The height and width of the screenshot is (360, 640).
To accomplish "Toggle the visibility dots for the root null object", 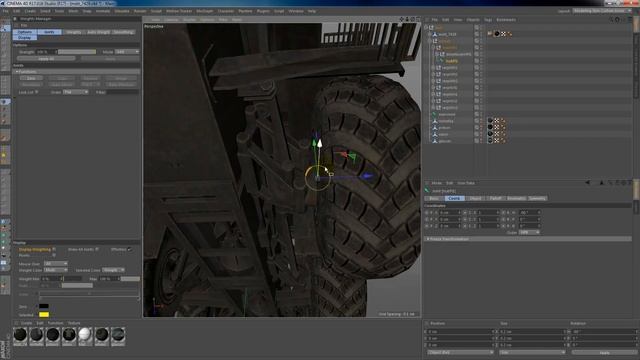I will coord(481,27).
